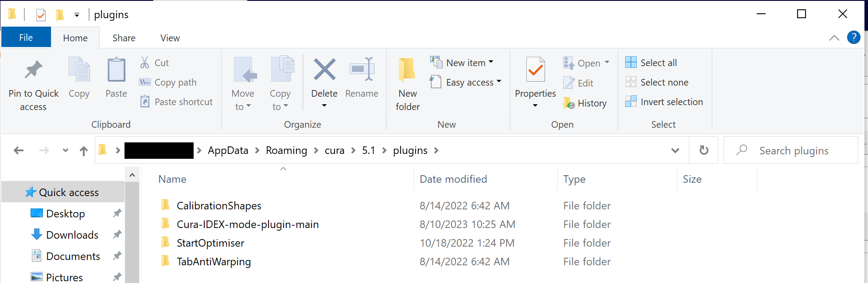Click the New folder icon
This screenshot has width=868, height=283.
point(407,70)
